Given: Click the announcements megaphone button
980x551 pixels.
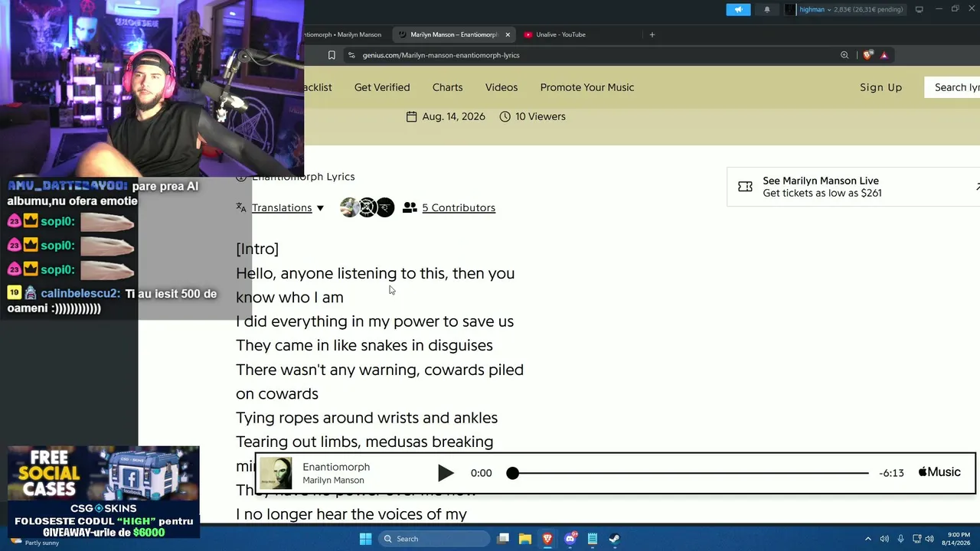Looking at the screenshot, I should coord(738,10).
